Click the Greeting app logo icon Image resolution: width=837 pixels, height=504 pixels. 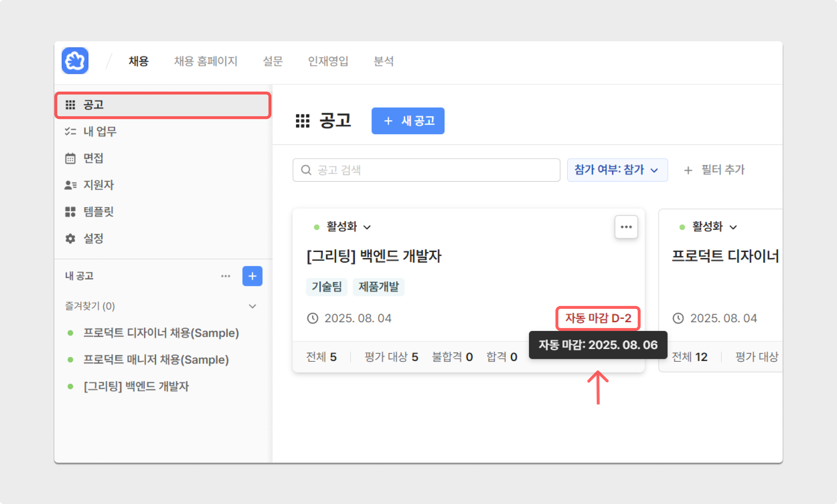(x=75, y=61)
